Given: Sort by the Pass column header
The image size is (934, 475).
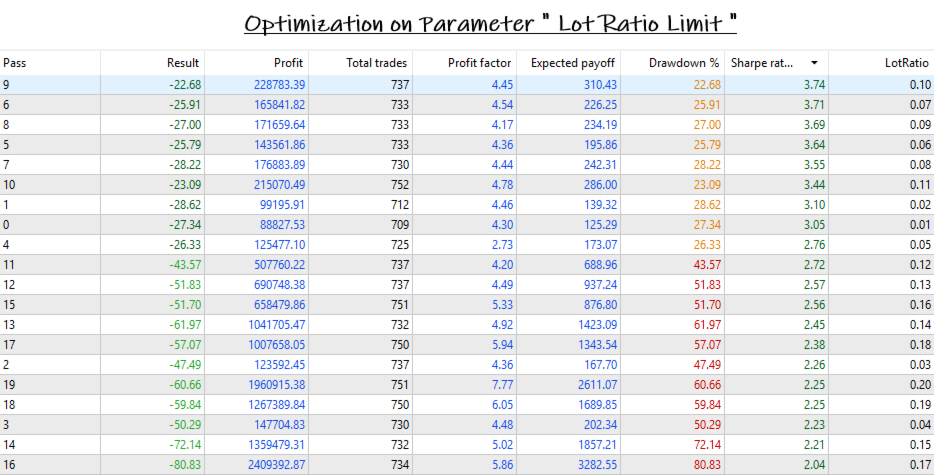Looking at the screenshot, I should coord(50,63).
